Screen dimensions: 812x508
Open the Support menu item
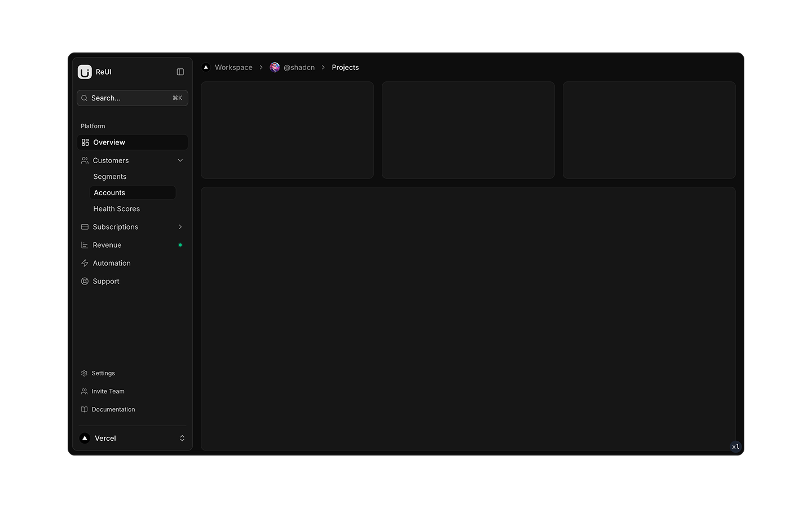coord(133,281)
